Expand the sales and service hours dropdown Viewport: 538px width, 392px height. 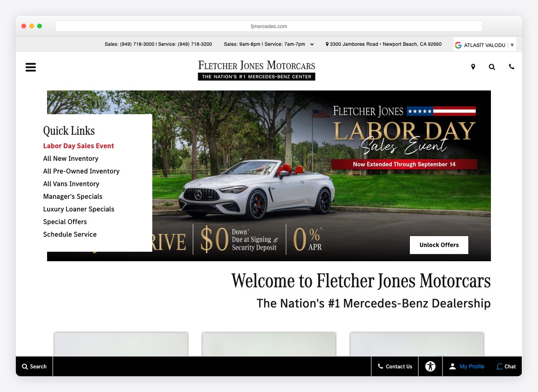[312, 44]
